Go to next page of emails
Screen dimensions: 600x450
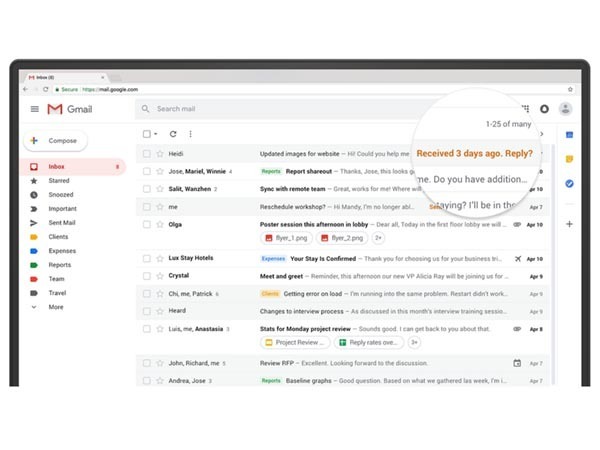542,134
